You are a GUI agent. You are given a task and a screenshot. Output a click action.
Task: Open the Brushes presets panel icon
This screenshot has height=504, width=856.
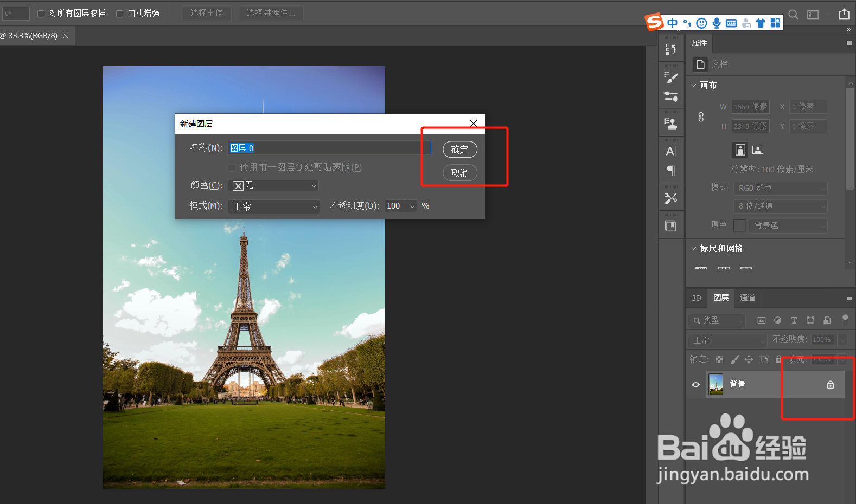671,96
